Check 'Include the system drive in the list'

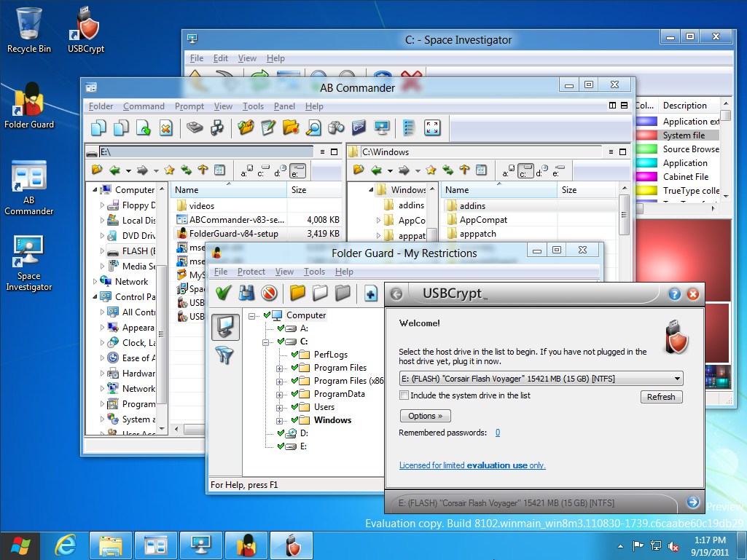pyautogui.click(x=403, y=395)
